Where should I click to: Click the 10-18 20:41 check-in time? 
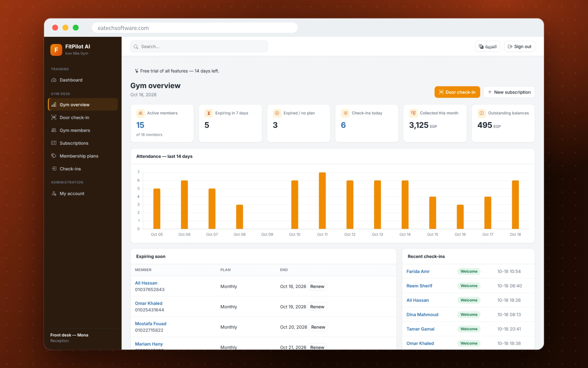point(509,329)
